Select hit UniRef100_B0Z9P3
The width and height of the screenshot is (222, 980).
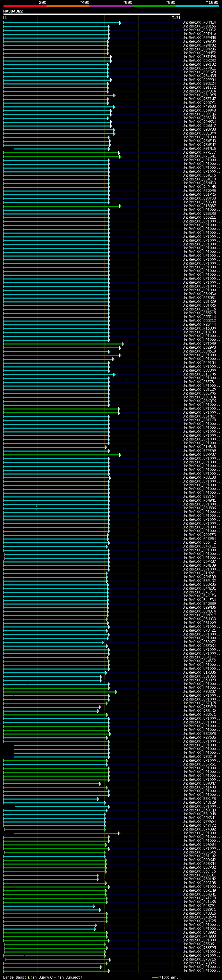click(199, 347)
